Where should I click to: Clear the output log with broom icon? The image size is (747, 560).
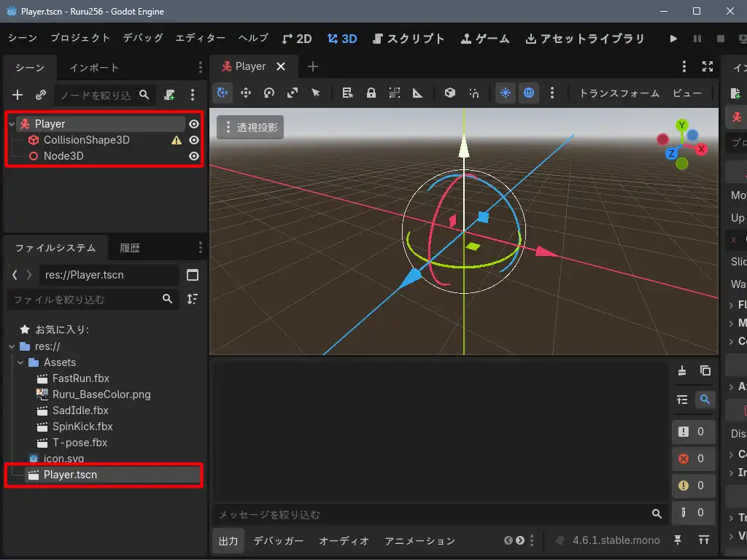pyautogui.click(x=682, y=370)
